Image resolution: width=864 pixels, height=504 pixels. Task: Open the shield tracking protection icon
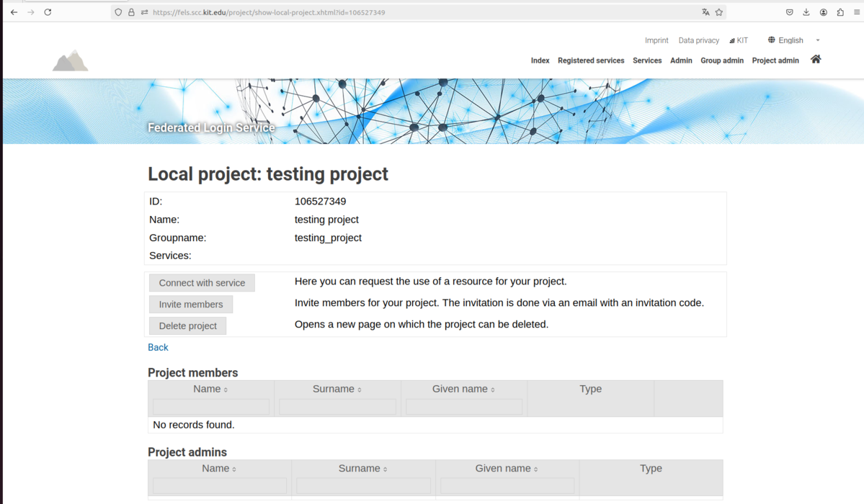click(118, 12)
